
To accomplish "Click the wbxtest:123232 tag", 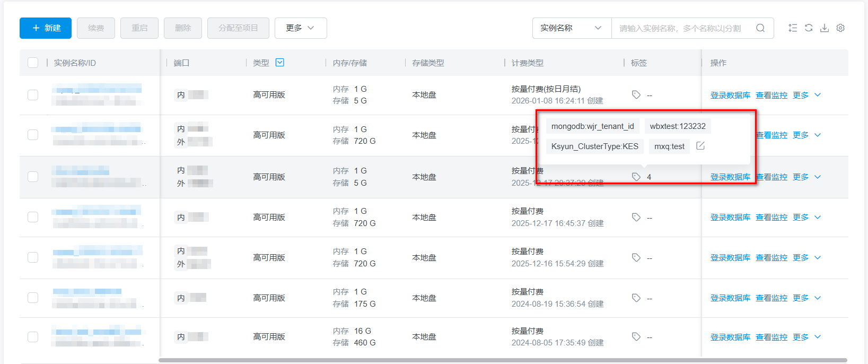I will click(x=678, y=126).
